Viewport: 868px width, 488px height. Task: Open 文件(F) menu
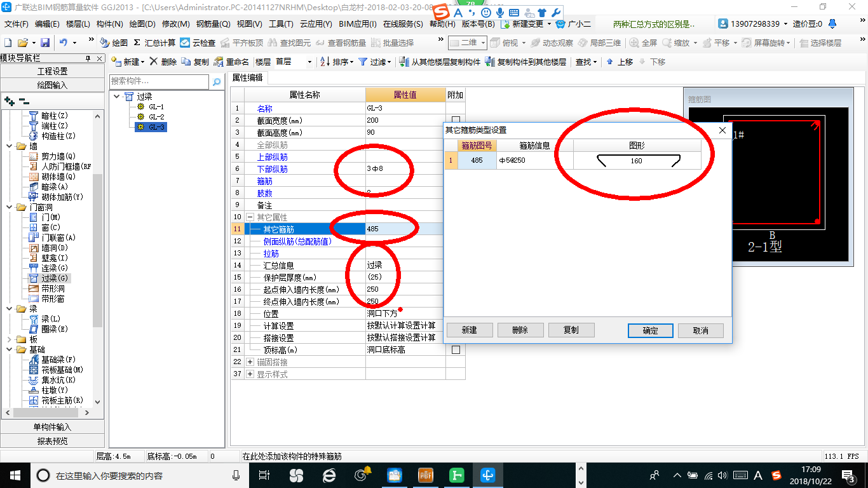coord(16,24)
